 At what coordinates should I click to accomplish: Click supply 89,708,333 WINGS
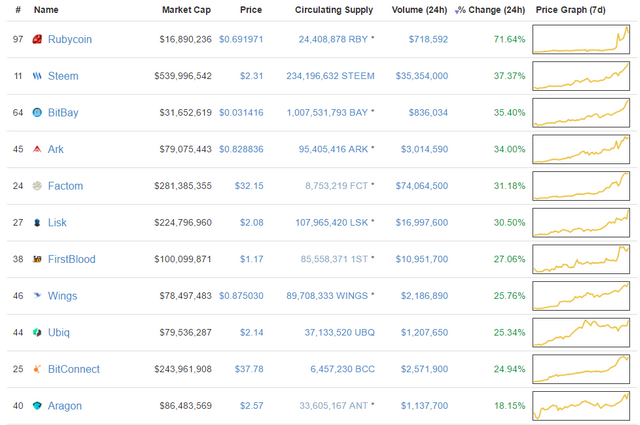coord(327,296)
